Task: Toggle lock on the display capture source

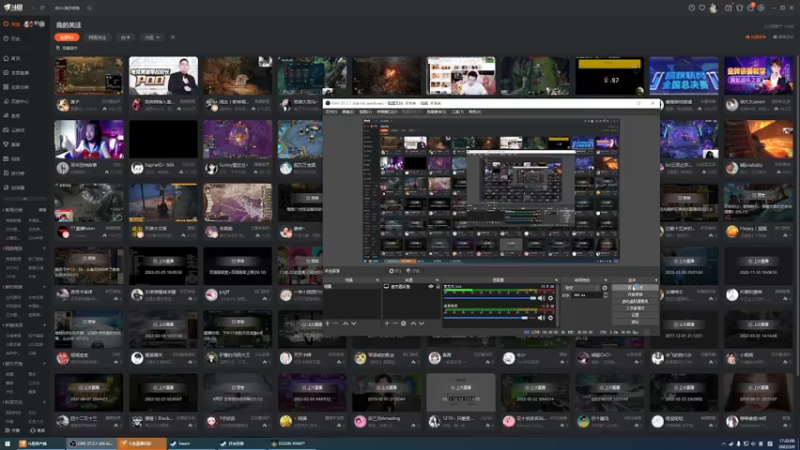Action: tap(438, 287)
